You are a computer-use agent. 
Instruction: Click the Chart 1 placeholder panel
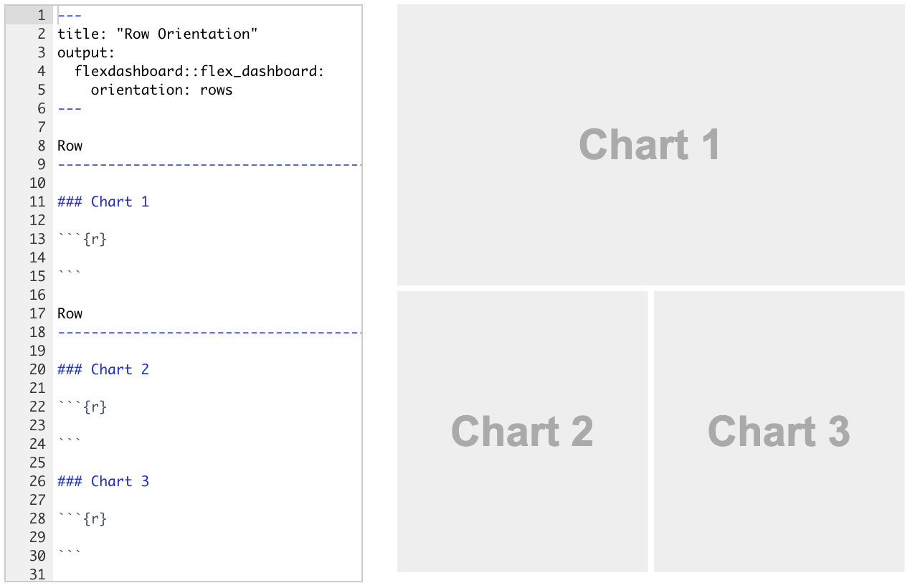pyautogui.click(x=650, y=145)
